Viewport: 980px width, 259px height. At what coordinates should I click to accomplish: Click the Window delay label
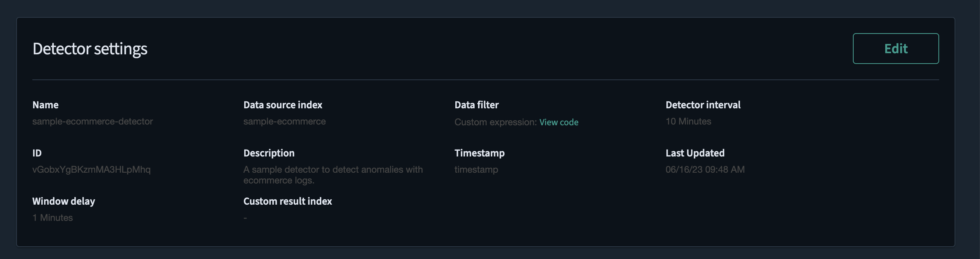(64, 201)
